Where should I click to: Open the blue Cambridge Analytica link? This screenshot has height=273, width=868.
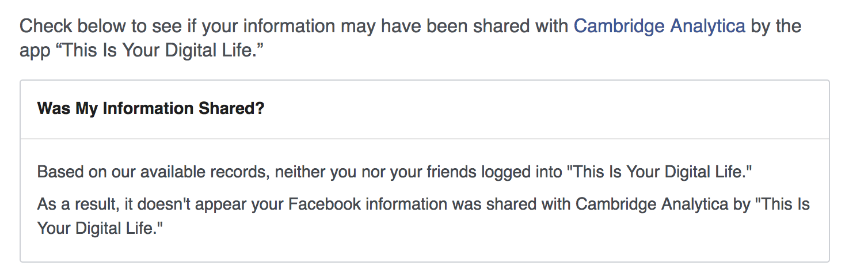pyautogui.click(x=660, y=26)
